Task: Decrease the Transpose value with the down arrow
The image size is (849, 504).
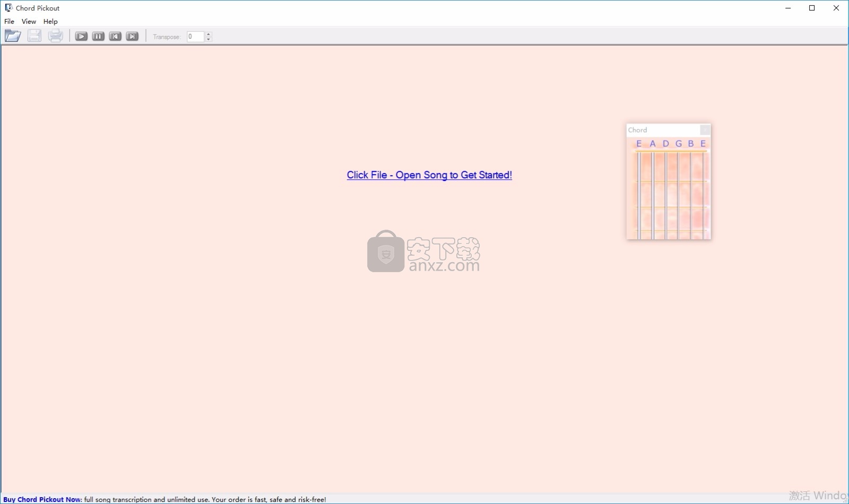Action: click(209, 40)
